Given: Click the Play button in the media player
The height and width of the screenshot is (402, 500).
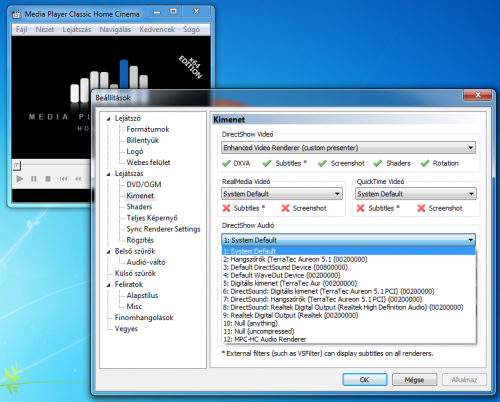Looking at the screenshot, I should click(x=20, y=179).
